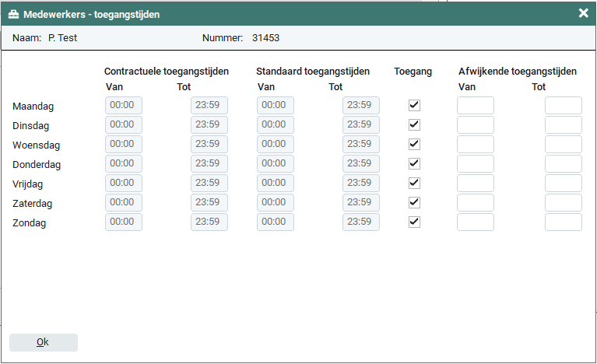
Task: Select Zondag standaard Van time field
Action: [275, 222]
